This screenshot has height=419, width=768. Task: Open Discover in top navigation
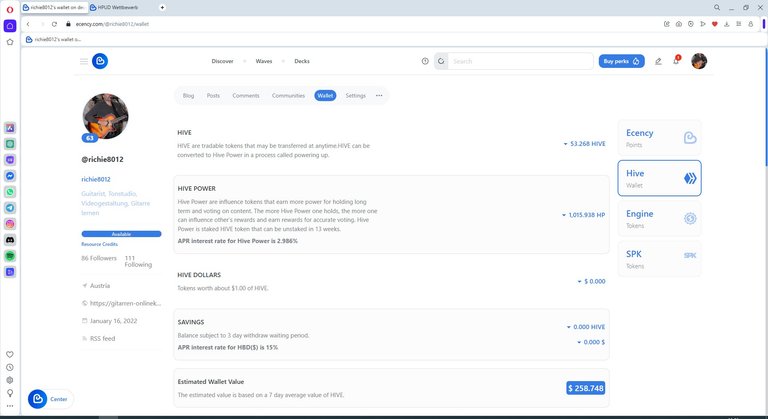[x=222, y=61]
